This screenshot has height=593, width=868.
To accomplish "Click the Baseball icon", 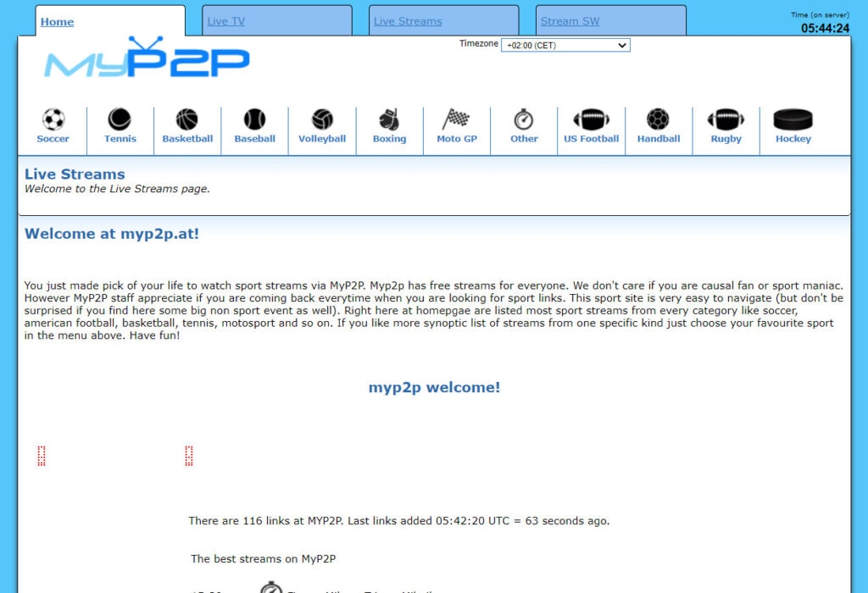I will pyautogui.click(x=254, y=119).
